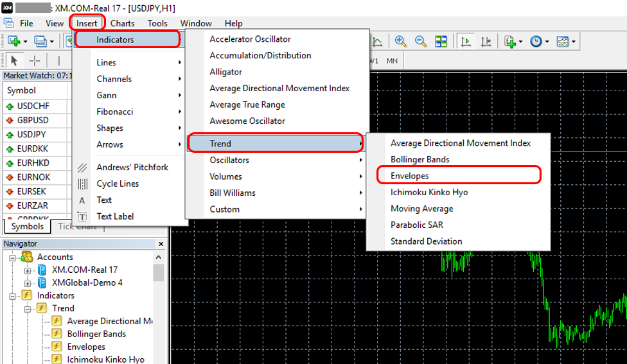
Task: Open the Profiles dropdown arrow
Action: click(52, 42)
